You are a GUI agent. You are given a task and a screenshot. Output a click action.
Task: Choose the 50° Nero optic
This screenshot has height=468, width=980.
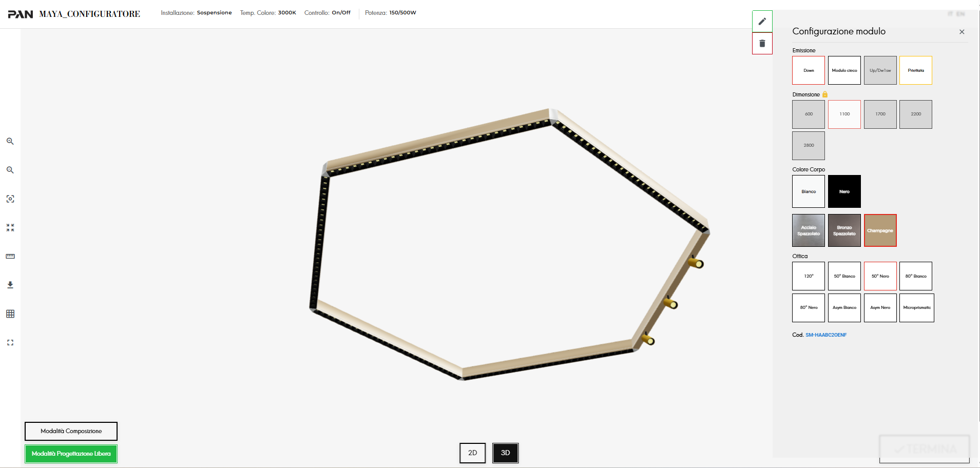pyautogui.click(x=880, y=276)
